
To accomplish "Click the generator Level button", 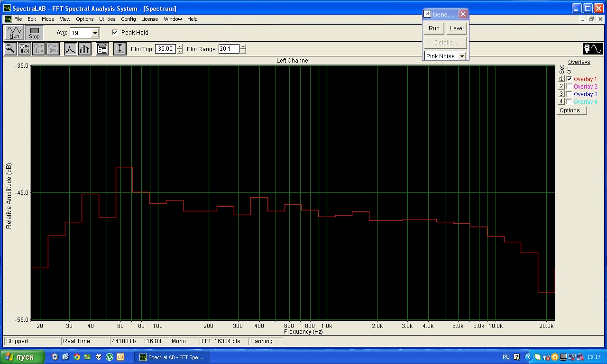I will pyautogui.click(x=457, y=28).
